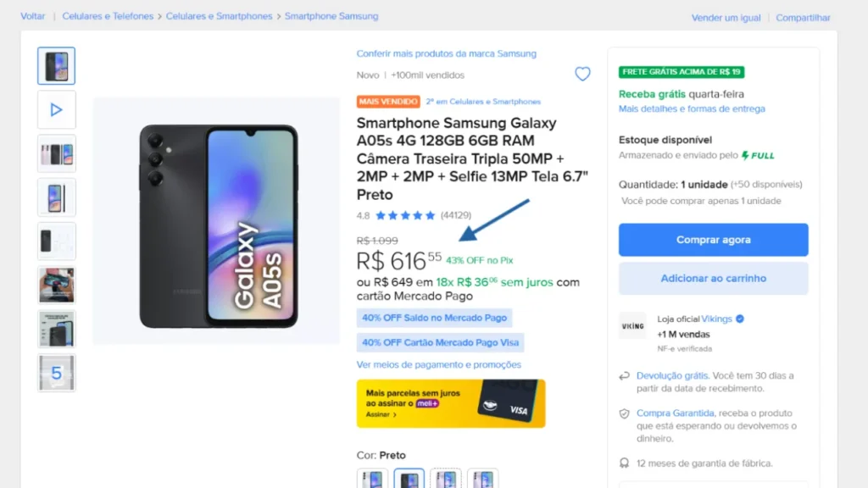Play the product video thumbnail

[x=57, y=109]
